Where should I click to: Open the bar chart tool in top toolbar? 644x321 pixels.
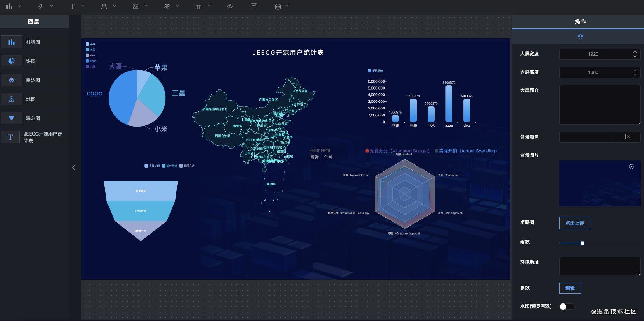[x=9, y=6]
